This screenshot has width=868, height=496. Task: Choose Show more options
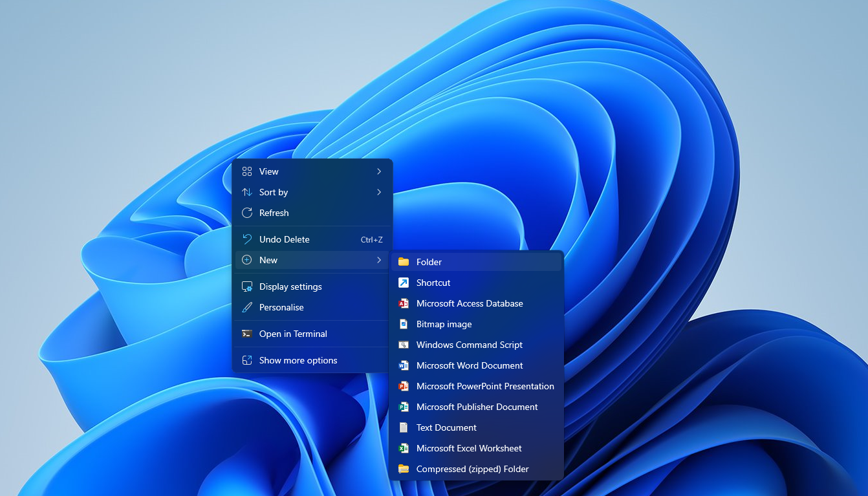point(312,360)
